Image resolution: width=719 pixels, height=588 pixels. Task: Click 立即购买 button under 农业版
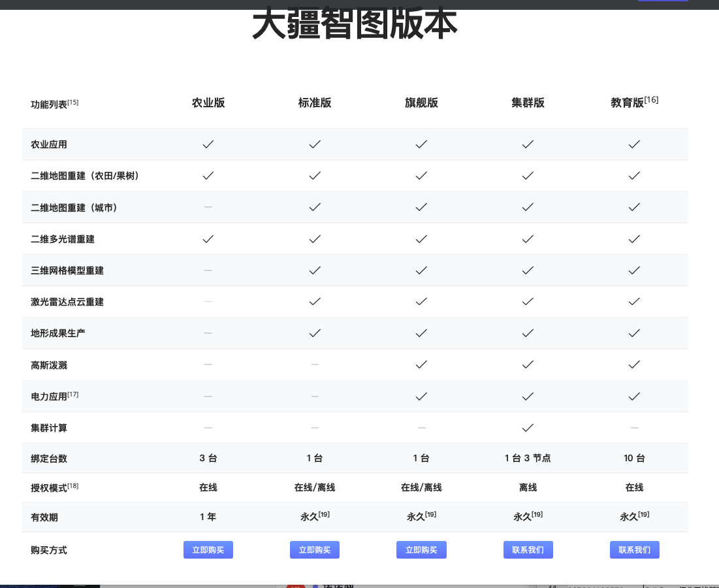pyautogui.click(x=208, y=550)
